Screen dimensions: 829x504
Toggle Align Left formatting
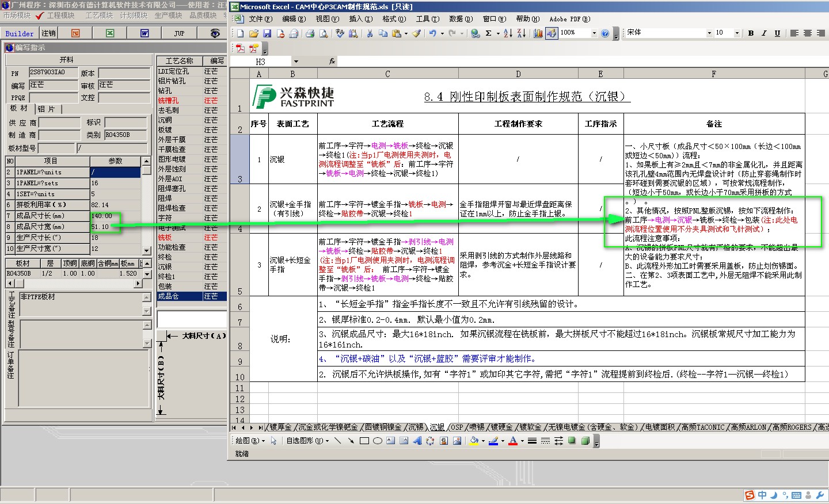(x=794, y=33)
